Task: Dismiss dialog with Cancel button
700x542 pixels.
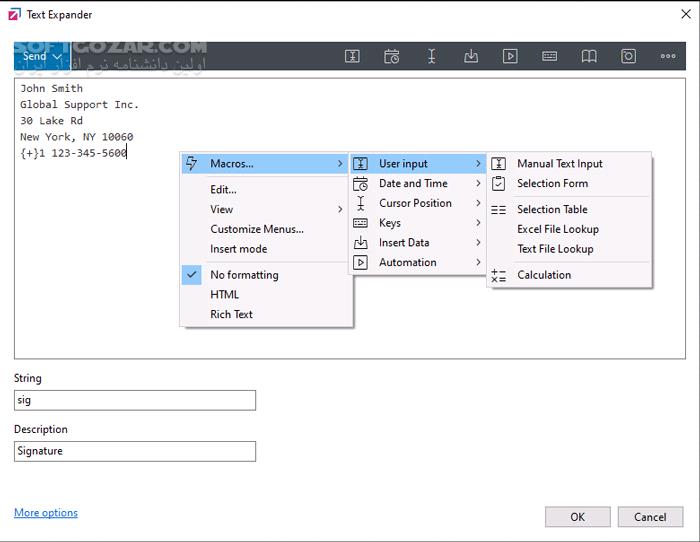Action: coord(650,517)
